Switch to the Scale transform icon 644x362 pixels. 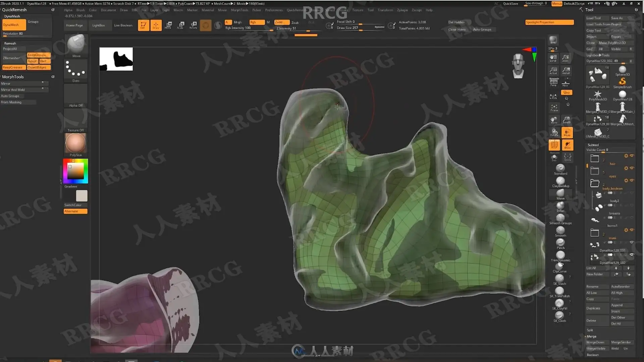(x=181, y=25)
